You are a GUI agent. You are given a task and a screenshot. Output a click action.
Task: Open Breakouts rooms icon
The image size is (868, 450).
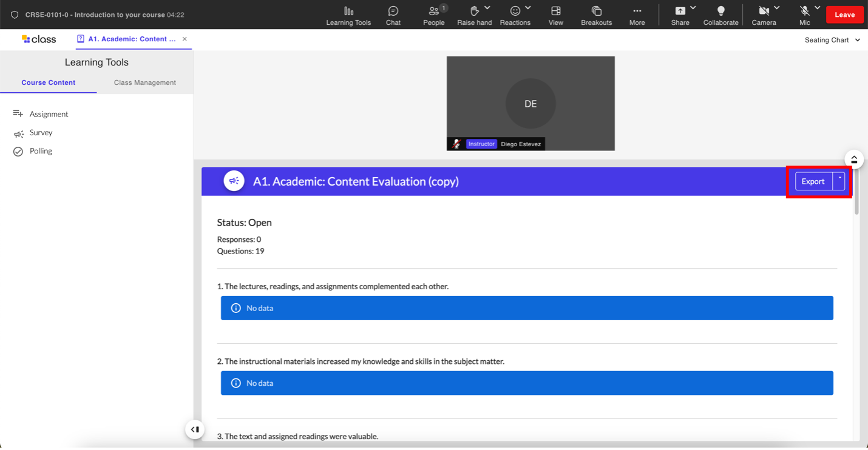596,15
